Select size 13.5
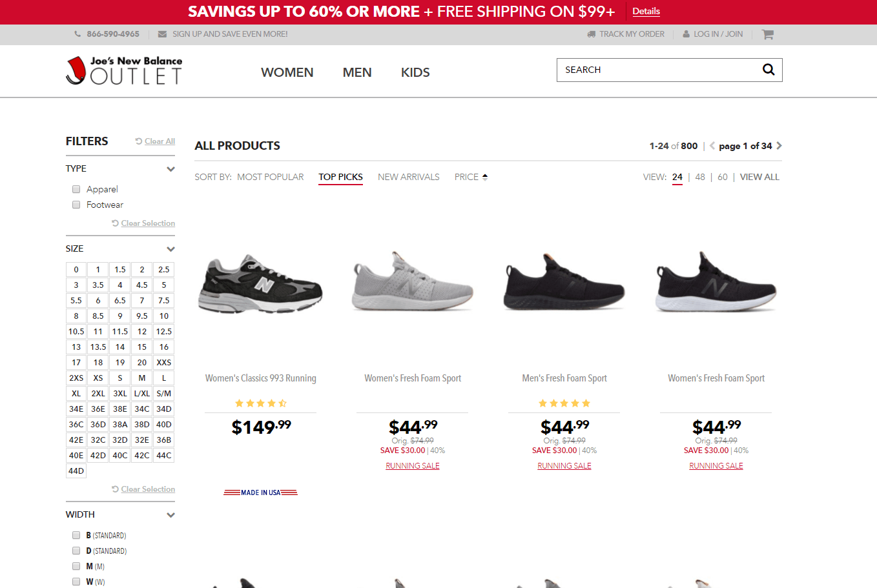Viewport: 877px width, 588px height. (x=98, y=347)
